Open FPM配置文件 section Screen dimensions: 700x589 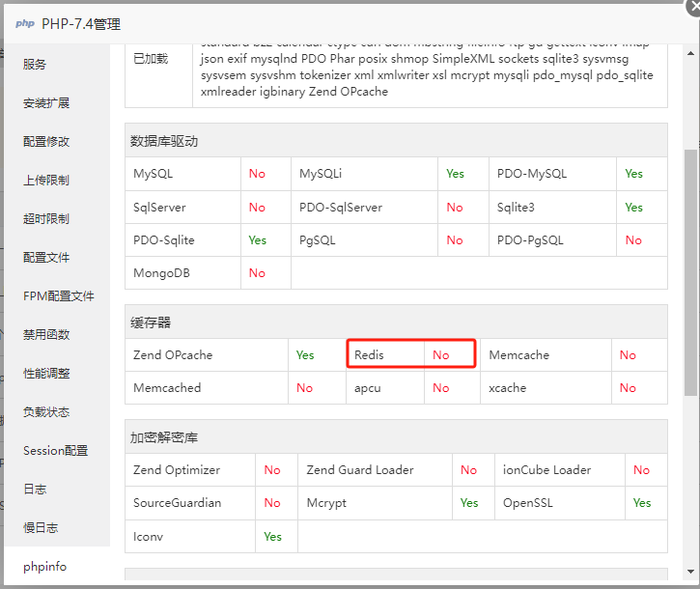click(x=59, y=296)
